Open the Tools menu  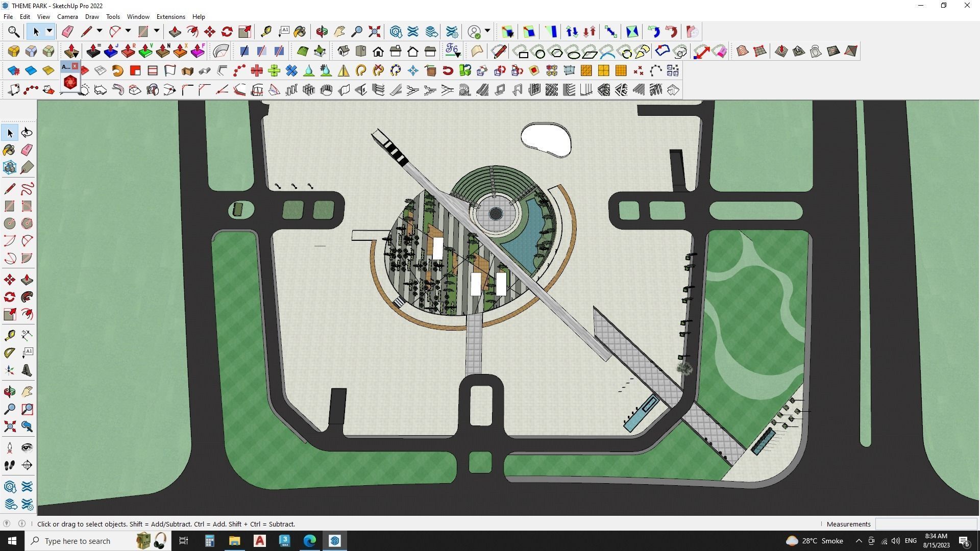pos(113,17)
